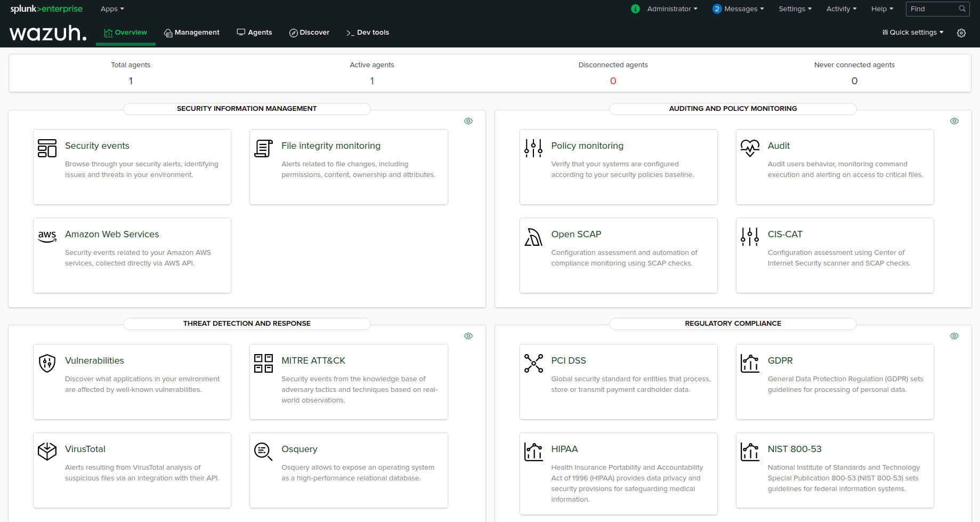Click the AWS logo icon
This screenshot has height=522, width=980.
[47, 237]
